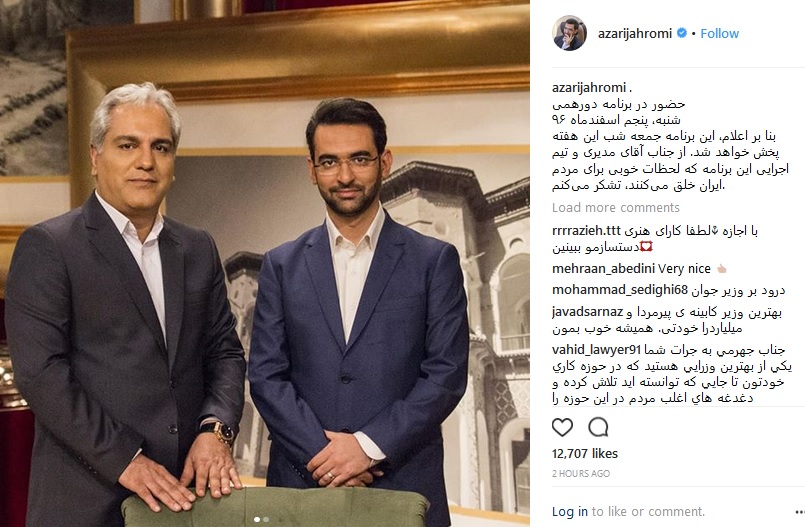This screenshot has width=805, height=527.
Task: Open the 2 hours ago timestamp
Action: [x=581, y=474]
